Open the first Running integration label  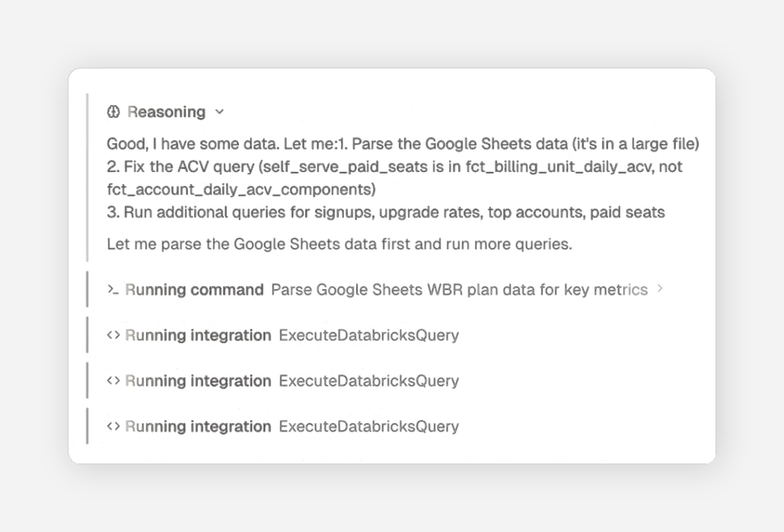pyautogui.click(x=198, y=335)
